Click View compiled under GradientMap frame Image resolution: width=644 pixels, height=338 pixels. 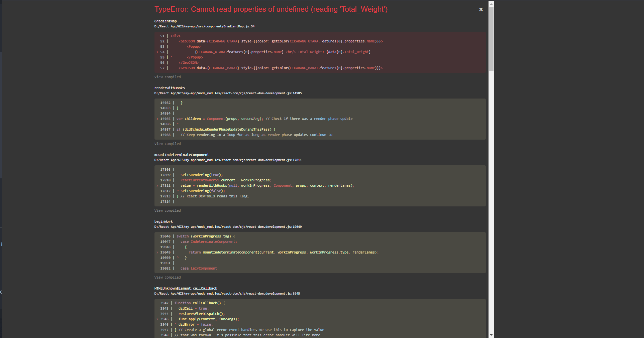point(168,77)
